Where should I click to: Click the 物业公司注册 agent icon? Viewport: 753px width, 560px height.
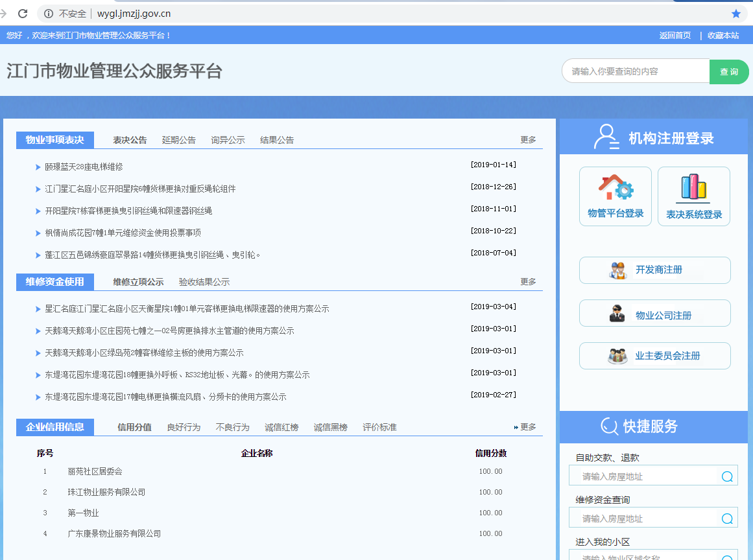pyautogui.click(x=617, y=314)
